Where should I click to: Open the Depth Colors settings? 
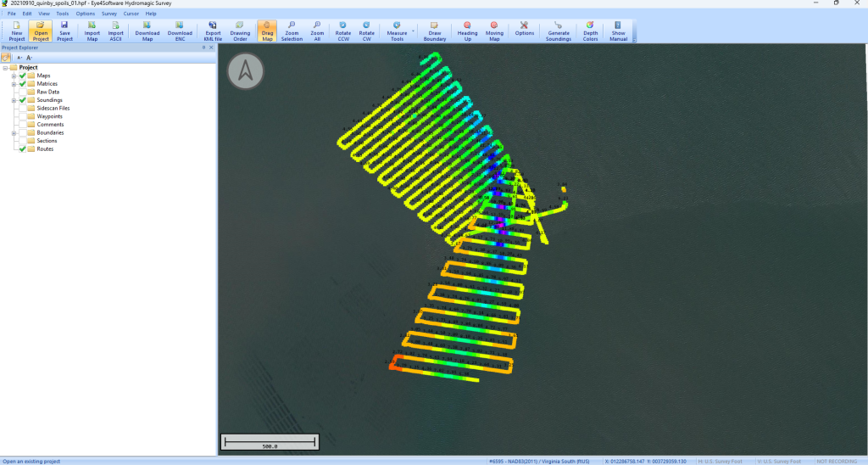[x=590, y=31]
